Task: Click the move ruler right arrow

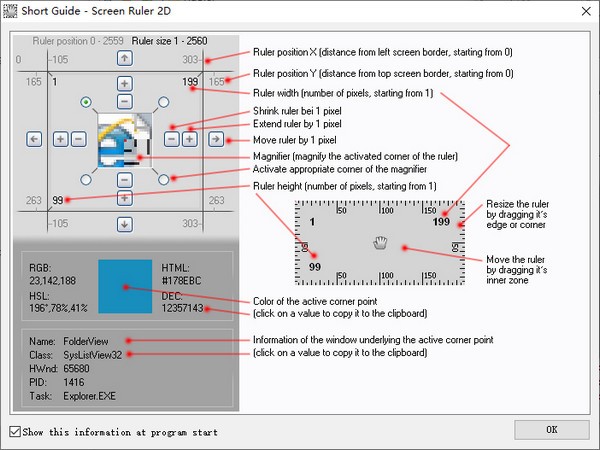Action: 215,140
